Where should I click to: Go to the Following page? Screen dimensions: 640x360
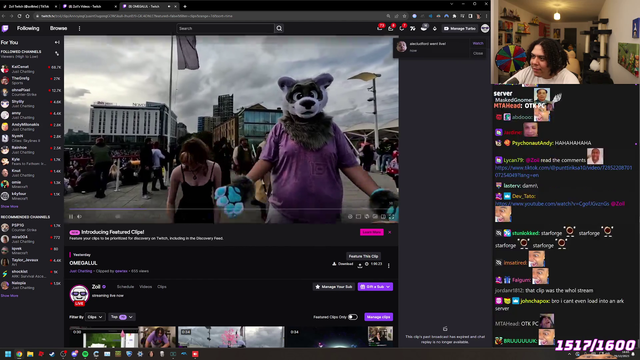(28, 29)
